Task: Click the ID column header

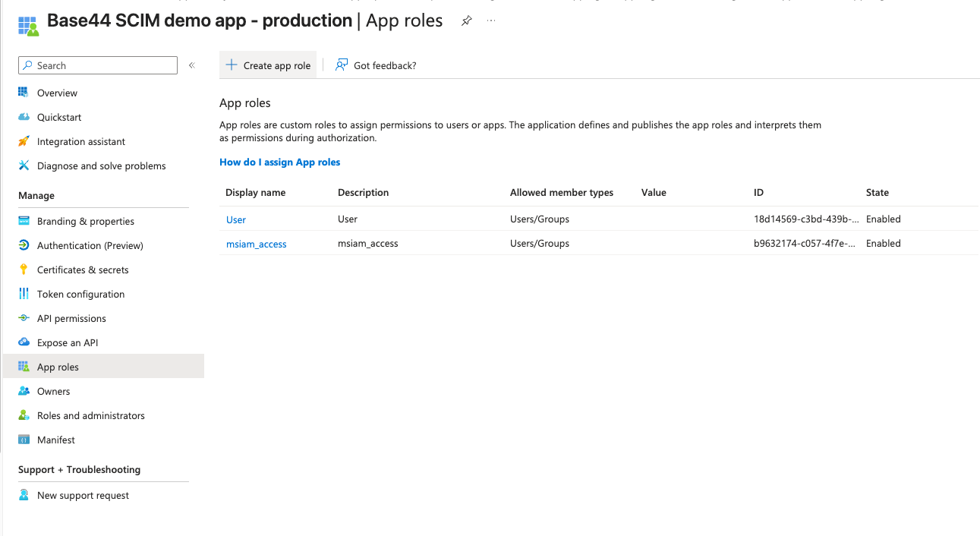Action: click(758, 192)
